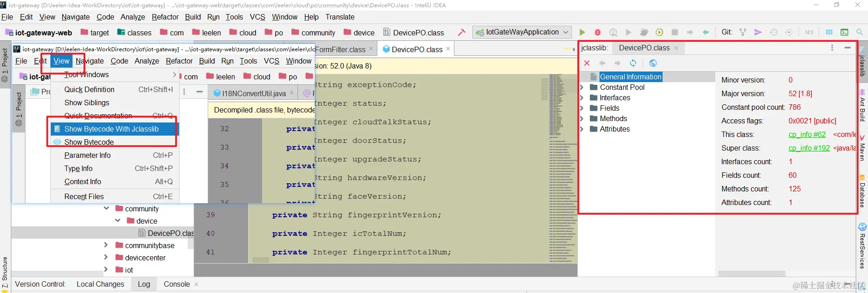Open Git history clock icon
Screen dimensions: 868x293
[x=774, y=32]
